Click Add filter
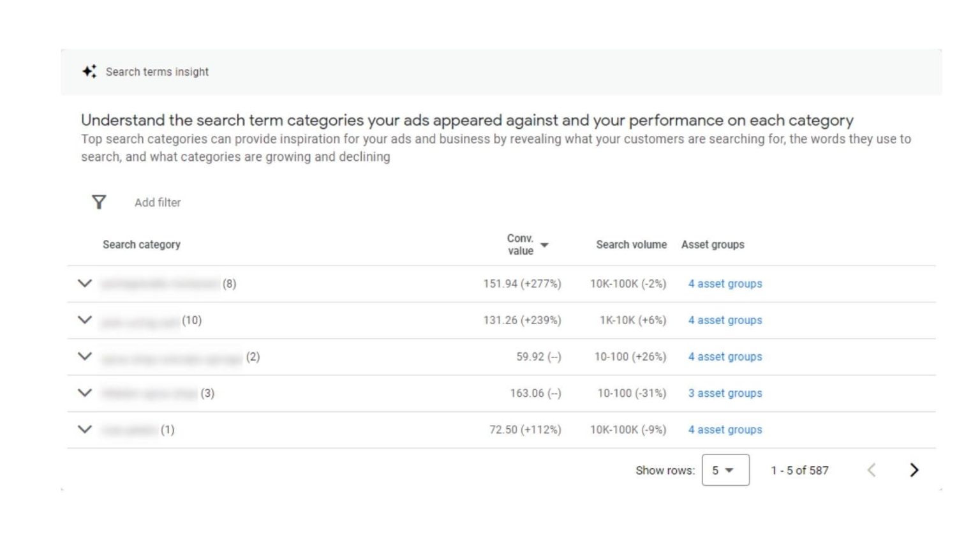The height and width of the screenshot is (545, 980). (156, 202)
